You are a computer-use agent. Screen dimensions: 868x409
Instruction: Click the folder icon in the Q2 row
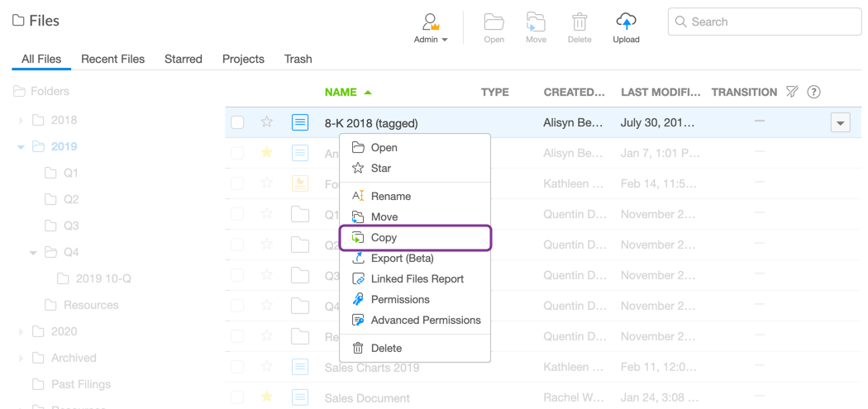[299, 244]
